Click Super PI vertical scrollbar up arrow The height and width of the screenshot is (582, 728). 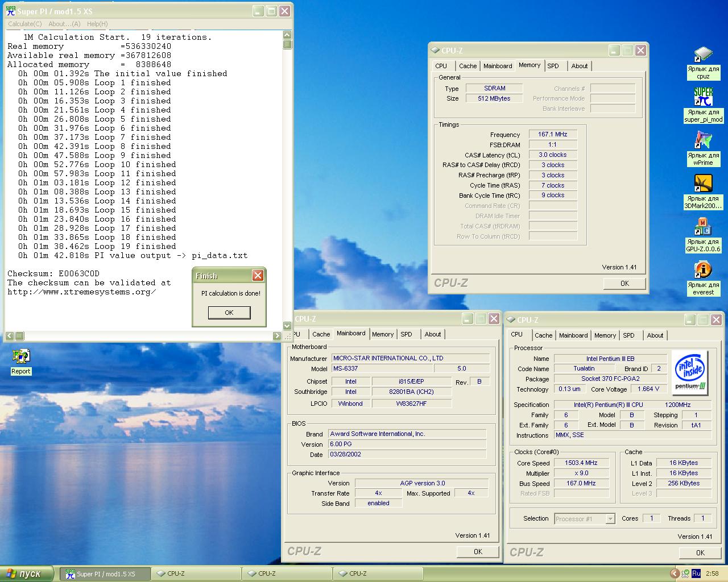pyautogui.click(x=287, y=35)
